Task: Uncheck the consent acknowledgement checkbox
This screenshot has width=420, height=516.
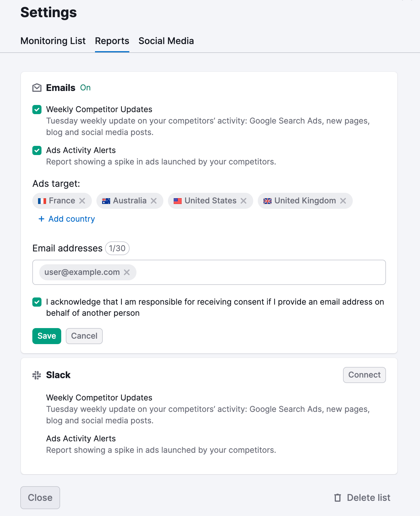Action: (x=37, y=302)
